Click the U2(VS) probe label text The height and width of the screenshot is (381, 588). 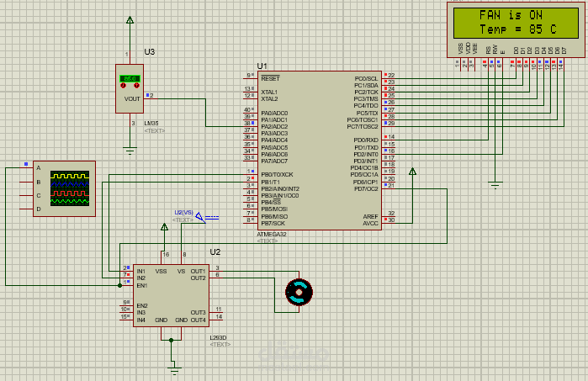(x=183, y=213)
